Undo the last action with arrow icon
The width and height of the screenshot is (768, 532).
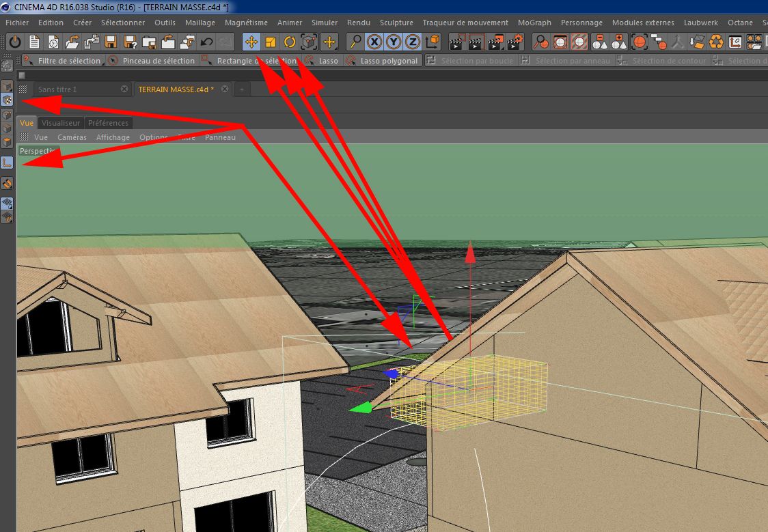[207, 42]
